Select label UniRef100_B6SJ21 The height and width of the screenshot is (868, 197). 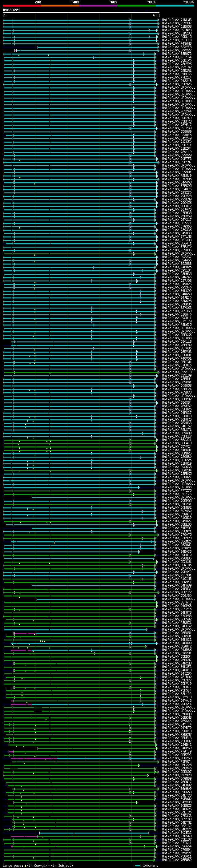pyautogui.click(x=177, y=440)
